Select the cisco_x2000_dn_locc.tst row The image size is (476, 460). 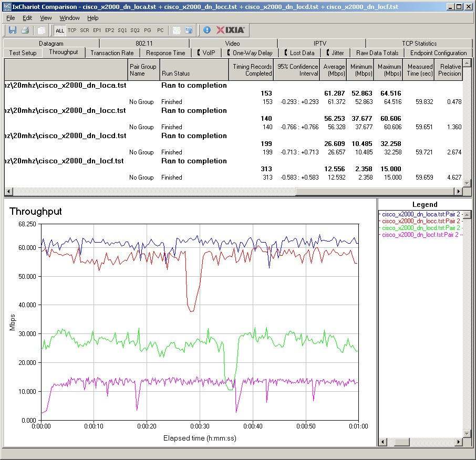(x=233, y=110)
